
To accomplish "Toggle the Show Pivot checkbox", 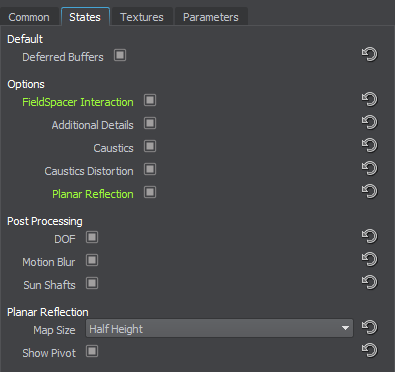I will 92,351.
